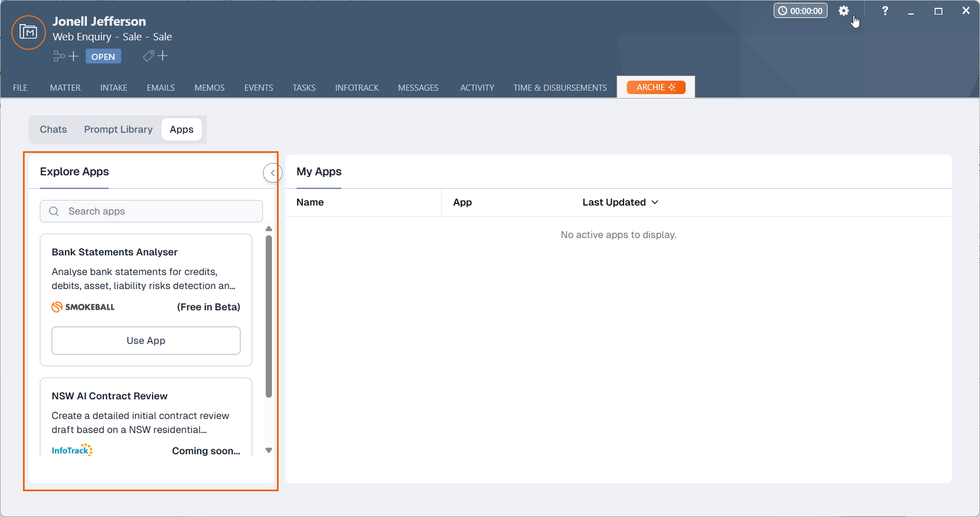This screenshot has height=517, width=980.
Task: Click the matter file icon beside Jonell Jefferson
Action: pyautogui.click(x=28, y=32)
